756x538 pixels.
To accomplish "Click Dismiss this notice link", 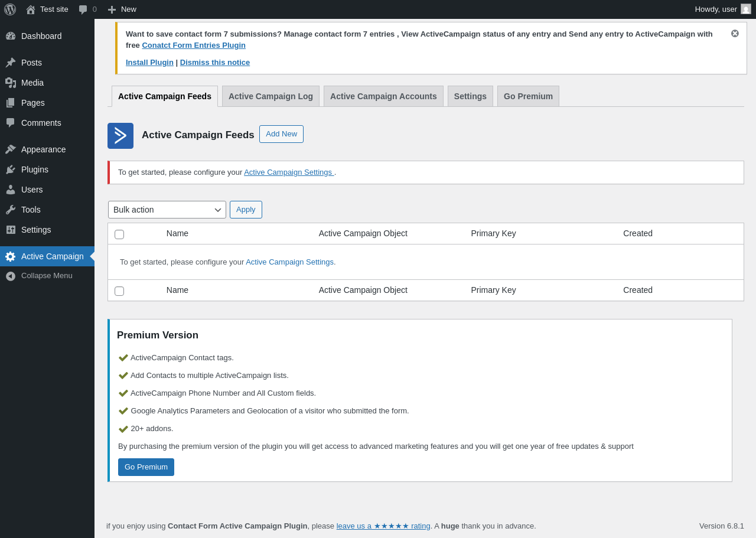I will coord(215,62).
